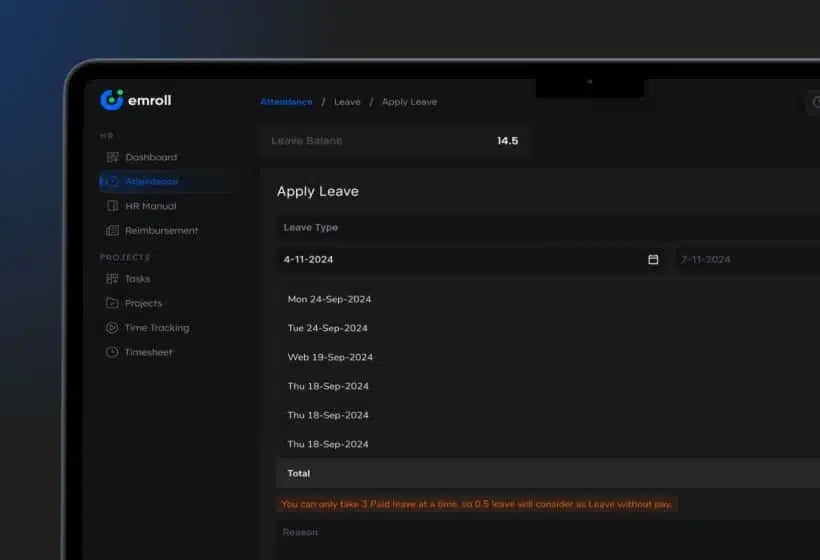Click the Dashboard icon in the sidebar

pyautogui.click(x=112, y=157)
